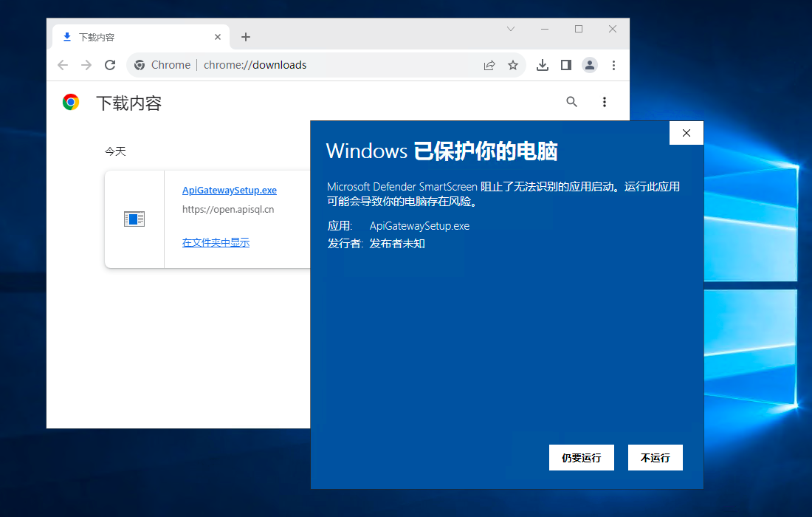Run the blocked app with 仍要运行
The height and width of the screenshot is (517, 812).
click(581, 457)
